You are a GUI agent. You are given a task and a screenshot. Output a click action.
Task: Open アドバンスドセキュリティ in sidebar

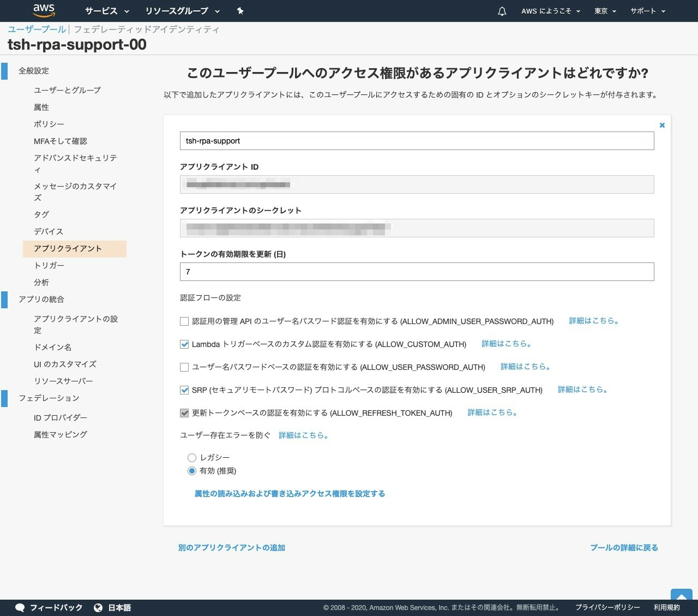[x=75, y=164]
